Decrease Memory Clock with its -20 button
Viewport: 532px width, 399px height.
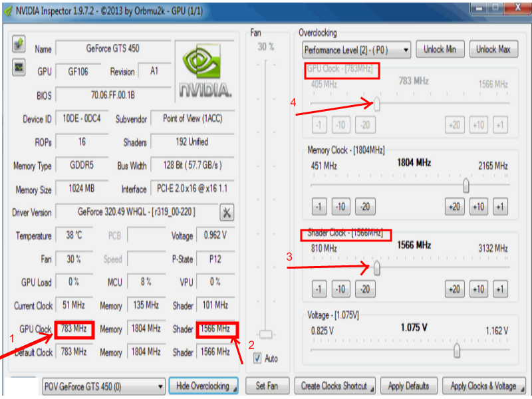tap(365, 207)
